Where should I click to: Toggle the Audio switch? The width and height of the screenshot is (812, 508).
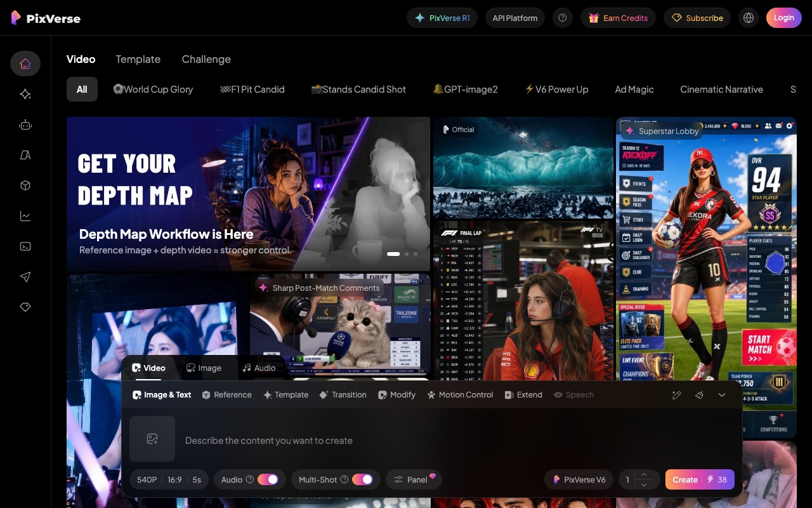[268, 479]
